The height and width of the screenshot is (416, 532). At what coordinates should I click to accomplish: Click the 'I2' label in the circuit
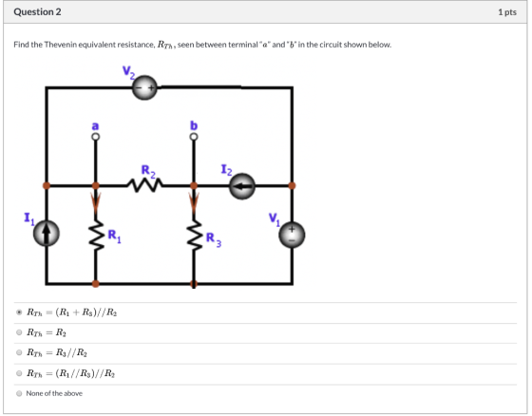pos(227,170)
